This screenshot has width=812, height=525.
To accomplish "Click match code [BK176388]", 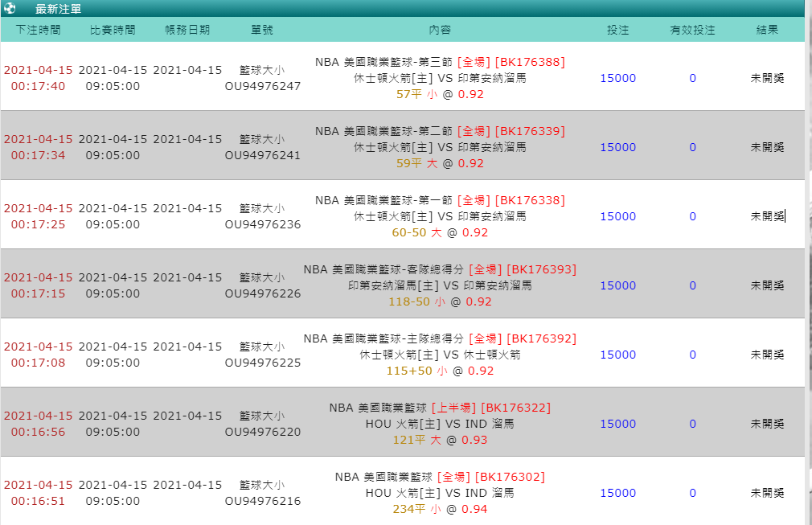I will click(x=530, y=62).
